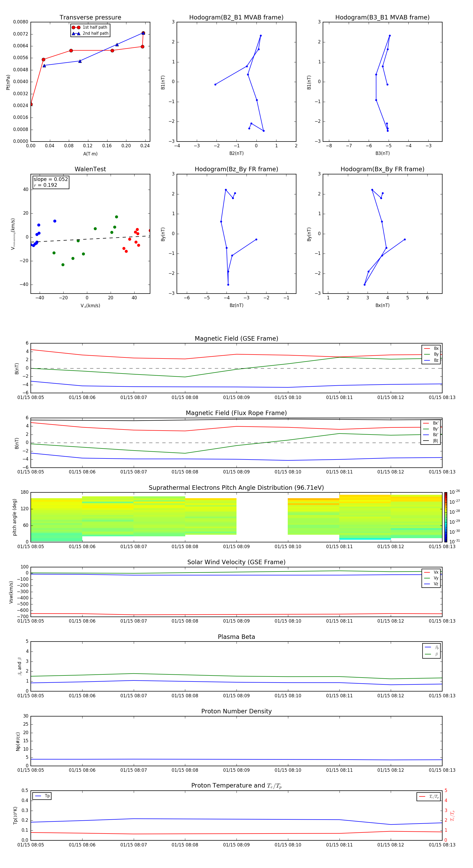Click the 'Plasma Beta' panel title

pyautogui.click(x=236, y=637)
